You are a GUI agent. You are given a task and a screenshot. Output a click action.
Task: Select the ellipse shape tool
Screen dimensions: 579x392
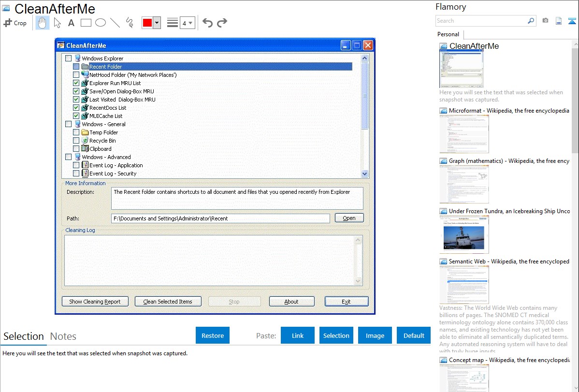point(100,23)
